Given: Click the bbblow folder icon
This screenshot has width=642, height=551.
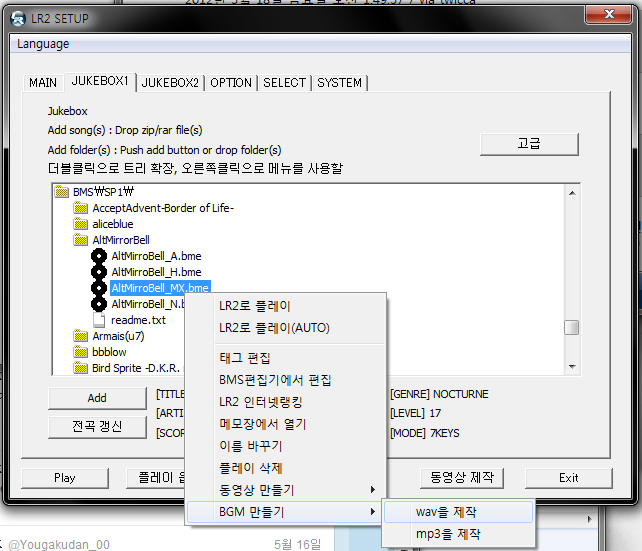Looking at the screenshot, I should click(81, 352).
